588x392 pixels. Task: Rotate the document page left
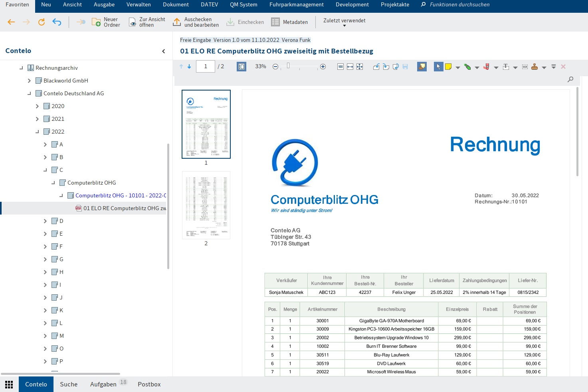pos(376,67)
